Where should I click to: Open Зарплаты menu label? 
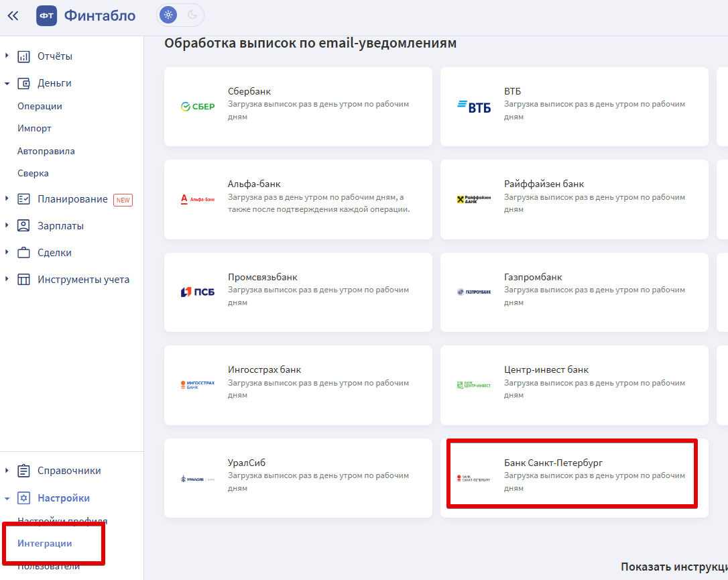click(x=61, y=226)
